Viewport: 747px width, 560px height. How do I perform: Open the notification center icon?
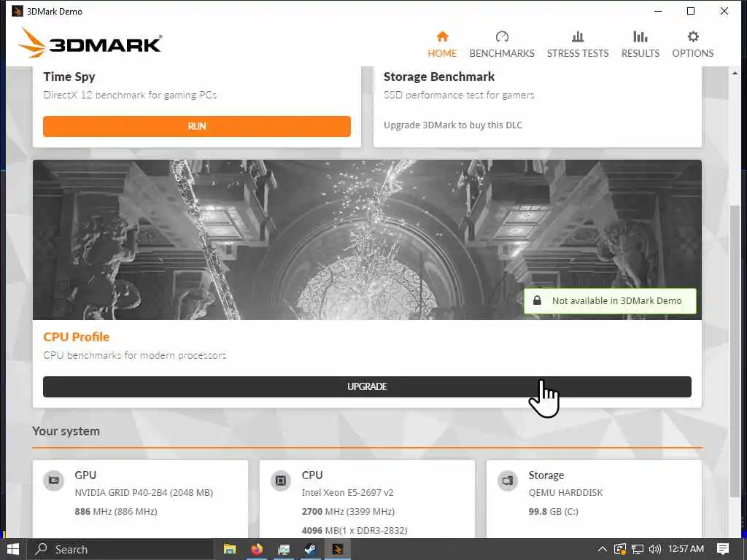(723, 549)
